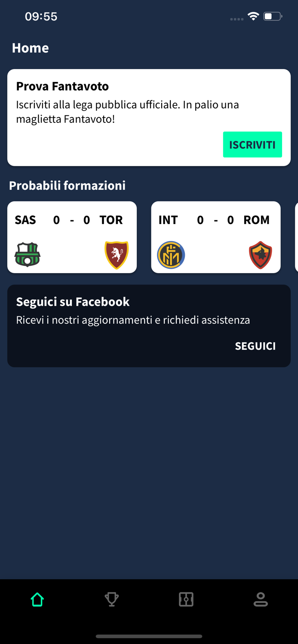Tap the battery indicator
The width and height of the screenshot is (298, 644).
point(271,16)
